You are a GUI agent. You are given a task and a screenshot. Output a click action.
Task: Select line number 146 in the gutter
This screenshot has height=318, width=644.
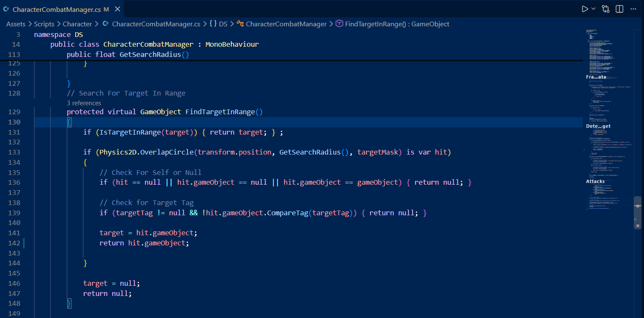coord(14,283)
